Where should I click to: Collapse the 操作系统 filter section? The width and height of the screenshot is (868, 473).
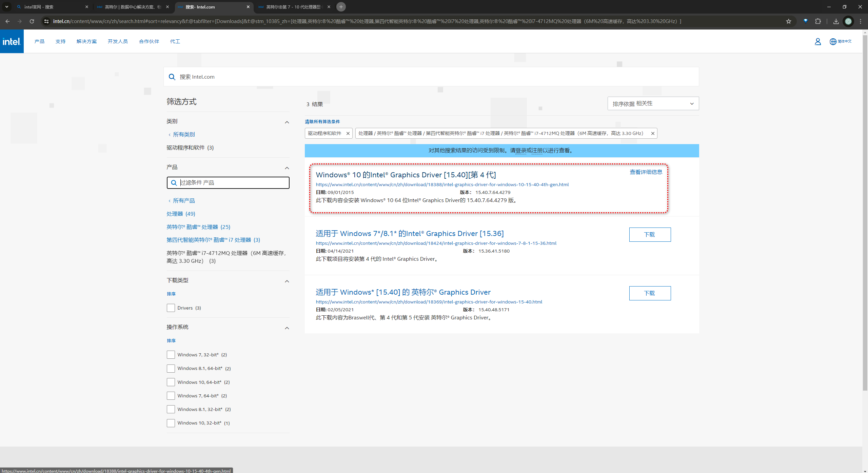pos(287,328)
